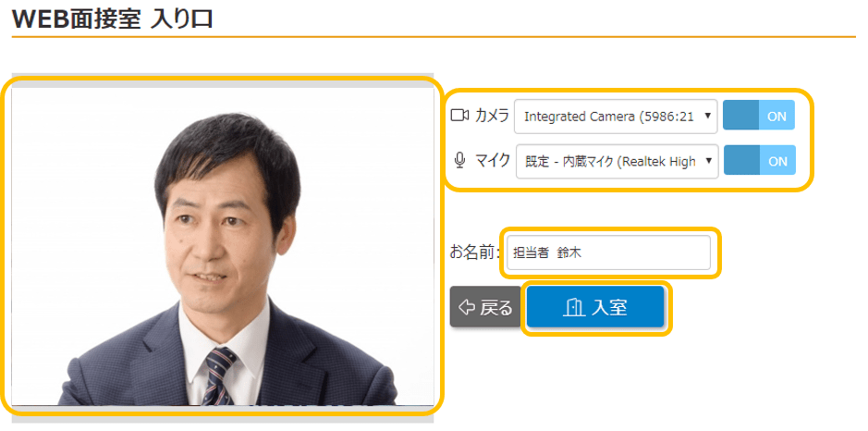Click the camera icon beside カメラ
Image resolution: width=868 pixels, height=431 pixels.
click(459, 116)
